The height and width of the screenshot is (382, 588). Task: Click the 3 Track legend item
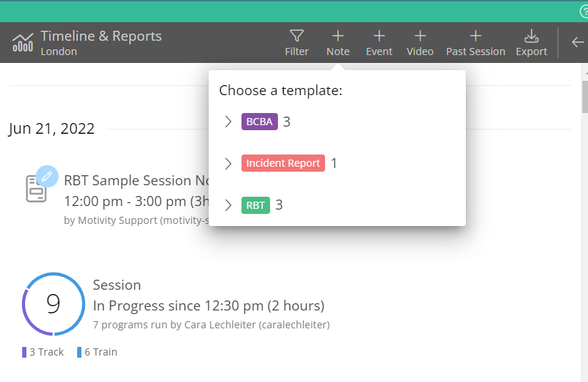pyautogui.click(x=44, y=352)
